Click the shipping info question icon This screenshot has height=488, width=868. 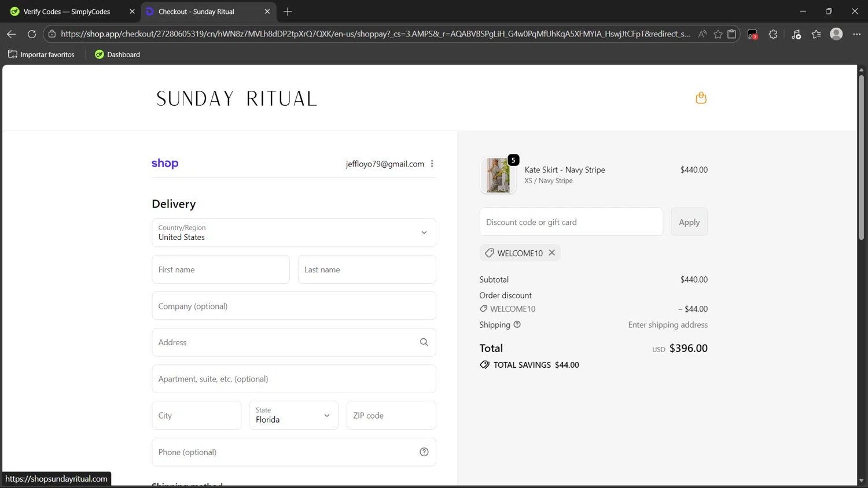(517, 324)
